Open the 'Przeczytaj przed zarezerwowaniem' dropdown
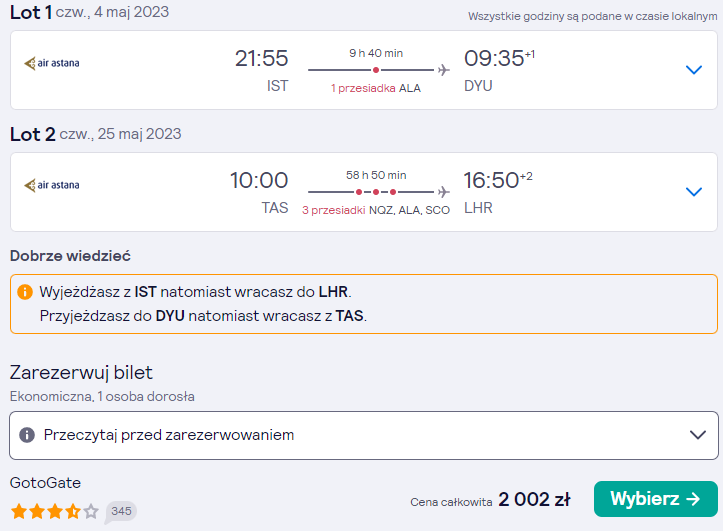 (364, 435)
